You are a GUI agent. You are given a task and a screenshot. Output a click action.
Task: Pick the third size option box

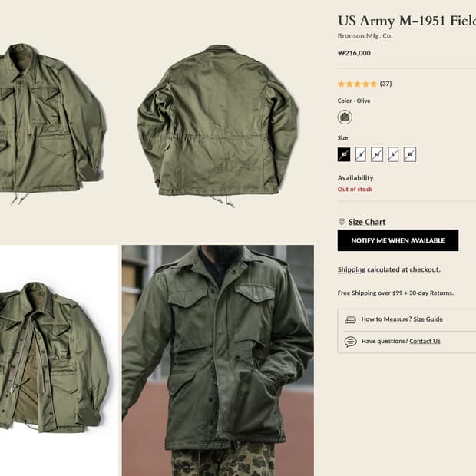click(x=377, y=154)
